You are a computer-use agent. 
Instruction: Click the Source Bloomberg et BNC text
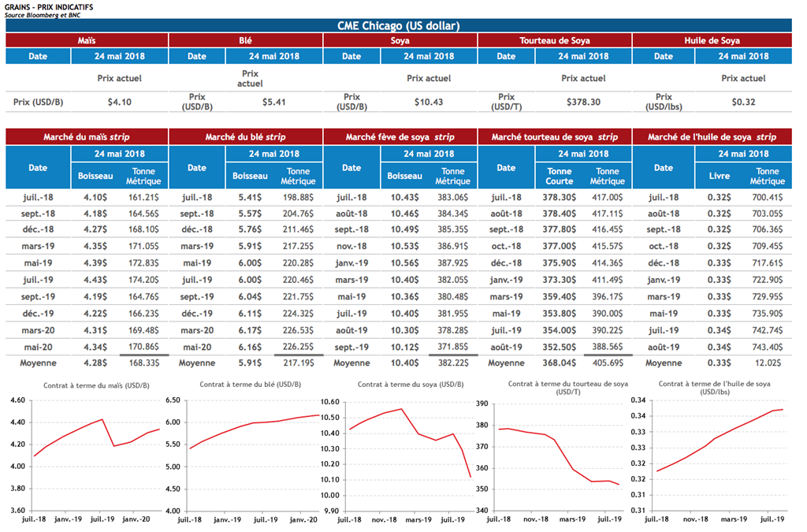(43, 15)
